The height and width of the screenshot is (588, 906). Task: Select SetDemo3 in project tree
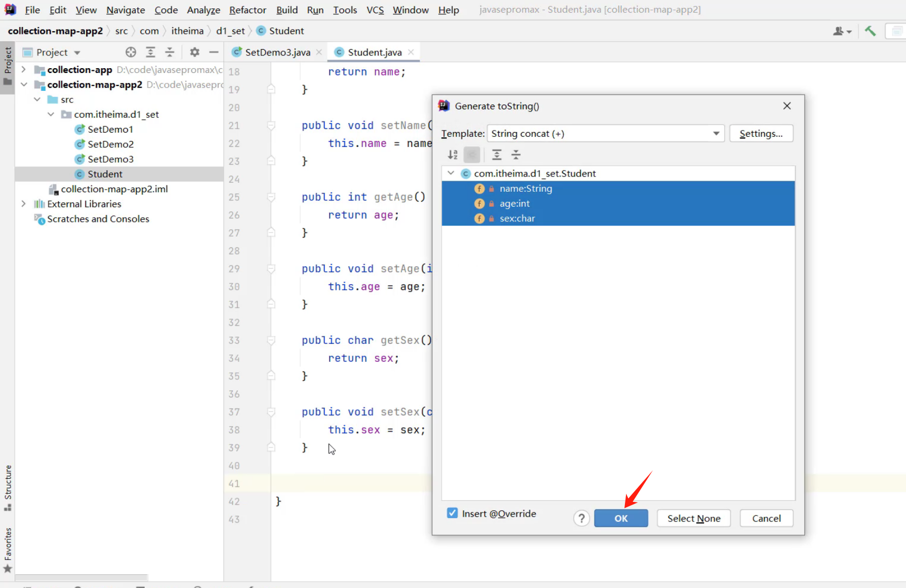point(110,159)
